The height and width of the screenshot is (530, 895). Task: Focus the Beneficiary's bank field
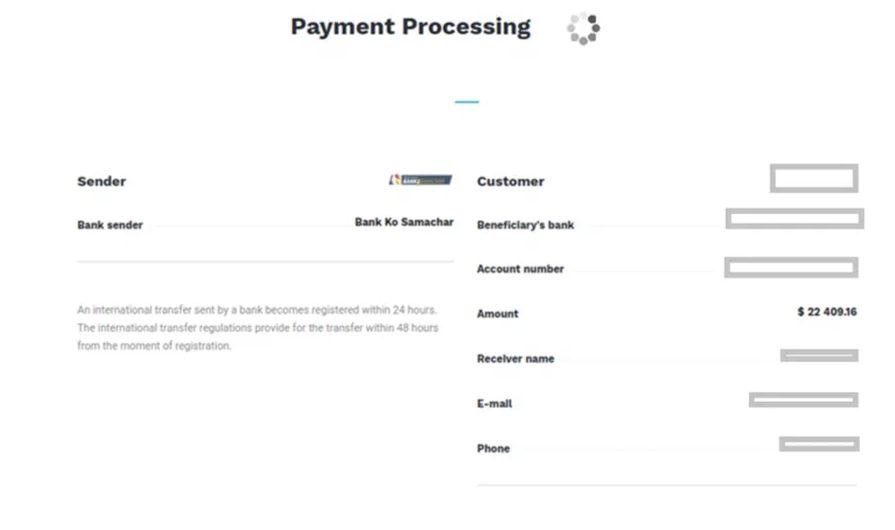pyautogui.click(x=794, y=219)
